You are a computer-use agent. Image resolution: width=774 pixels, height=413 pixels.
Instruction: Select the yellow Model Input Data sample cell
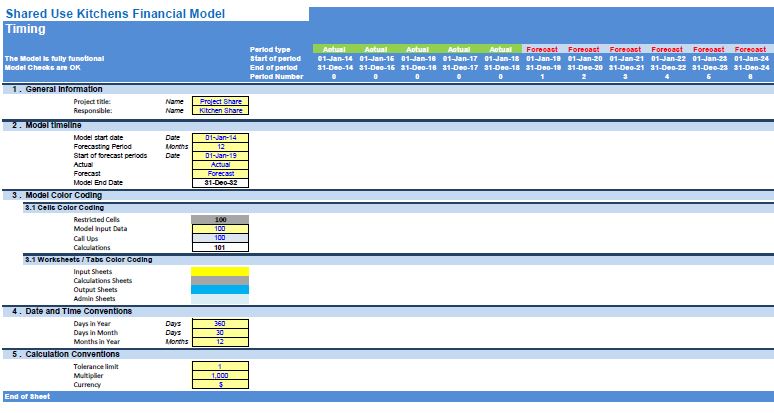[220, 229]
